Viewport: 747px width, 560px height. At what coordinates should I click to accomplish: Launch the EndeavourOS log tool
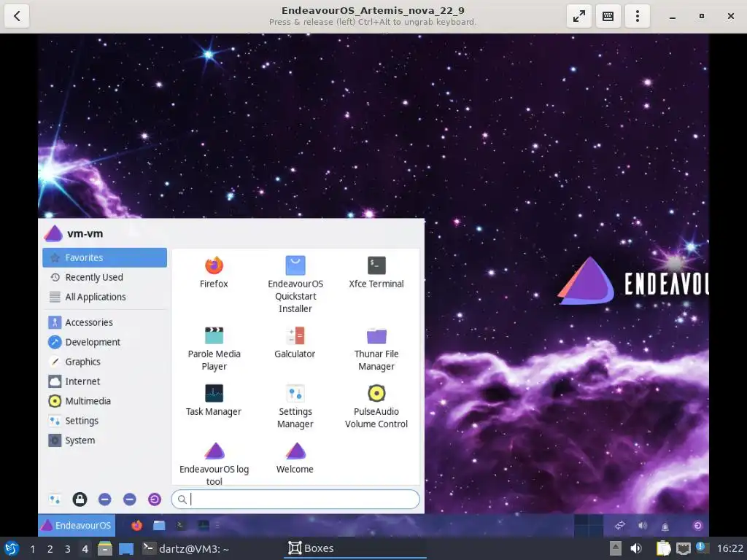point(214,463)
